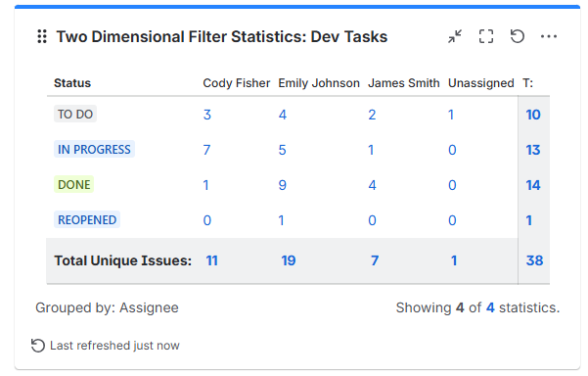The width and height of the screenshot is (588, 376).
Task: Open James Smith's 4 DONE issues
Action: pos(372,185)
